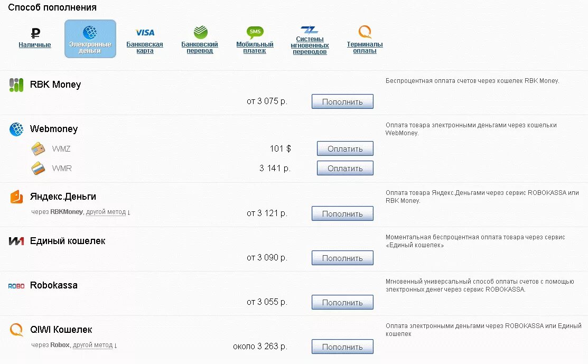Click the green SMS bubble icon
Screen dimensions: 588x364
[x=255, y=32]
